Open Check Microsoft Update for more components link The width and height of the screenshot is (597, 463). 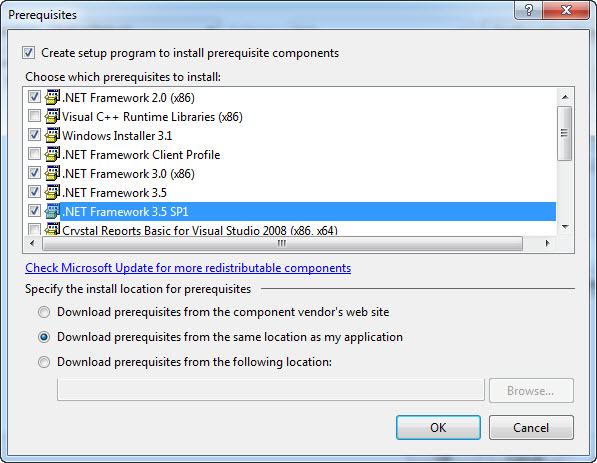click(x=188, y=268)
